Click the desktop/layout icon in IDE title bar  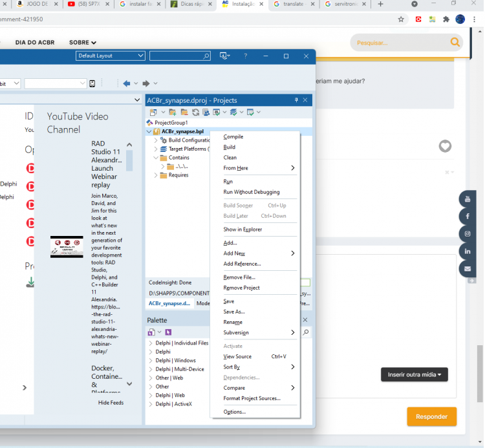pos(223,56)
